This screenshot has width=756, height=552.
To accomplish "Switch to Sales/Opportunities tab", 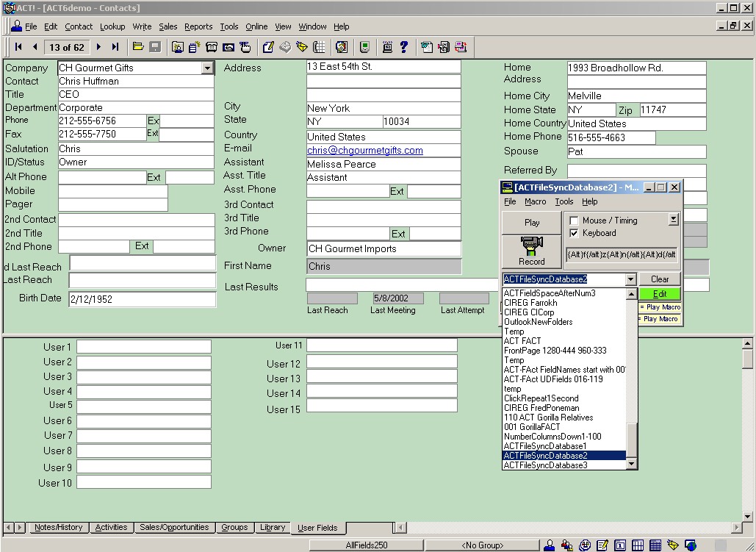I will pos(174,528).
